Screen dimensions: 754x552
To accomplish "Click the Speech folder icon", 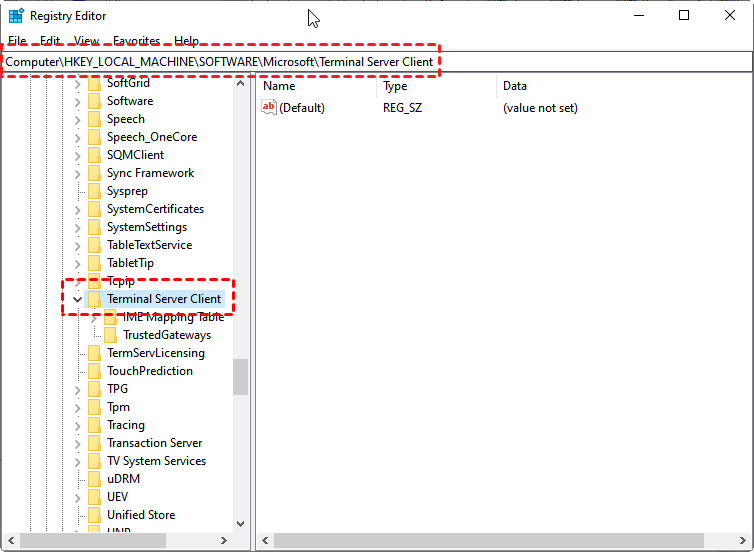I will coord(95,119).
